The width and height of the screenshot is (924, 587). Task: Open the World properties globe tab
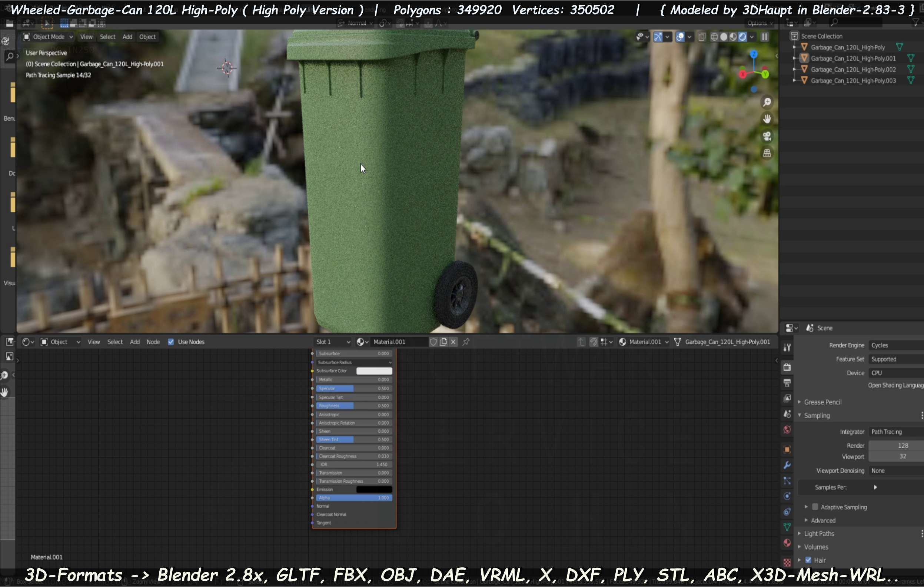(787, 430)
